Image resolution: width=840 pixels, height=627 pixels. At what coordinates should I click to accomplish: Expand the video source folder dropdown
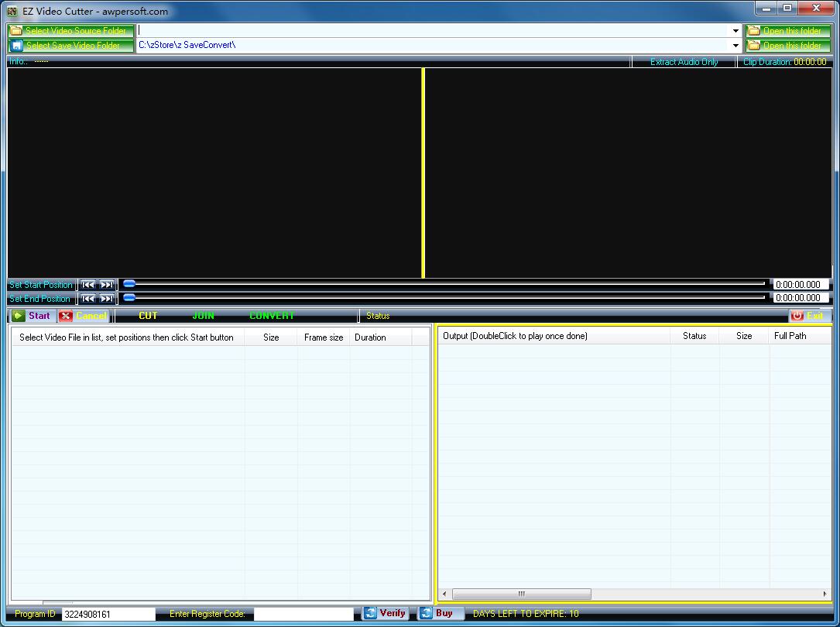(x=735, y=31)
